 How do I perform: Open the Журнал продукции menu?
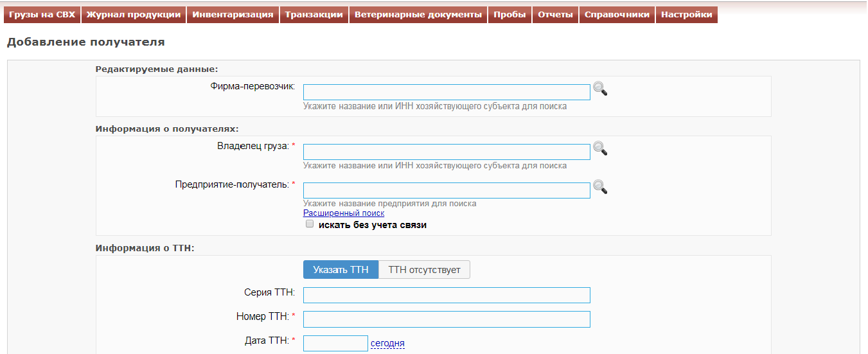point(134,15)
